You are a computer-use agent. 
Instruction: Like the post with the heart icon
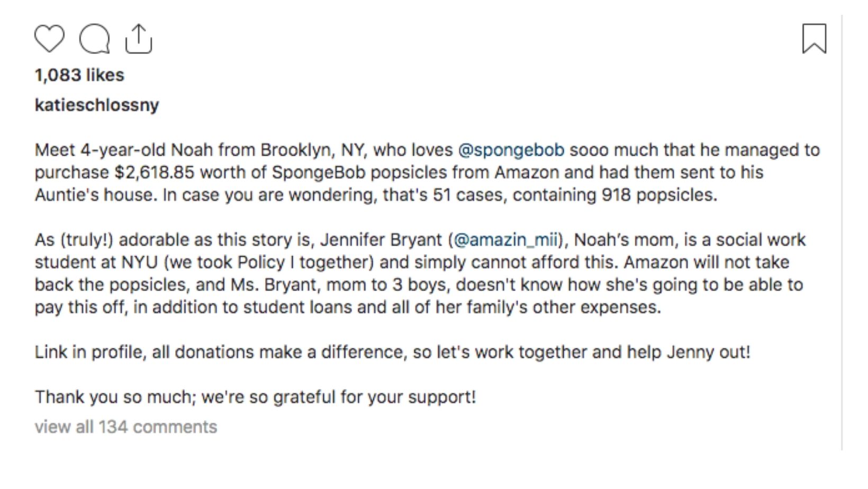(49, 39)
